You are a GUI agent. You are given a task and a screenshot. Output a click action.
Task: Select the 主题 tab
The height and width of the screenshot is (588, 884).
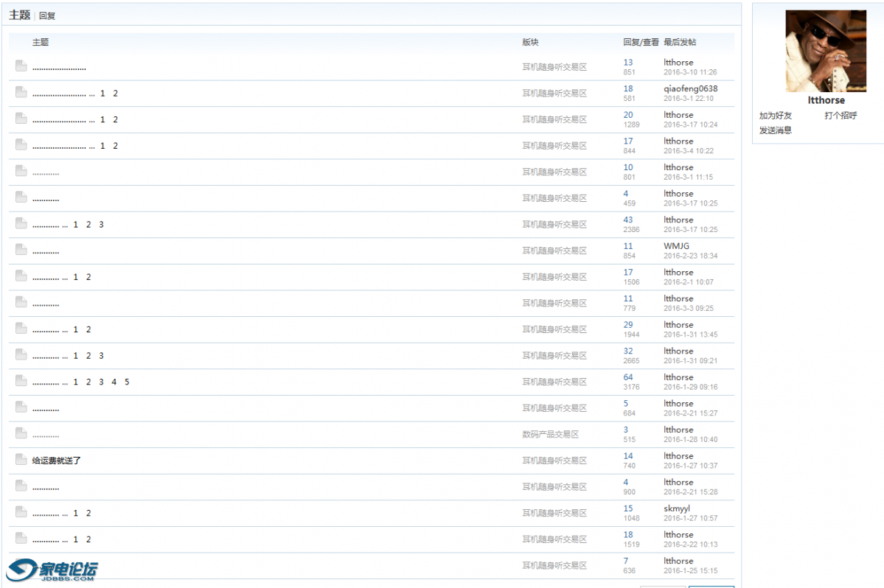tap(19, 15)
